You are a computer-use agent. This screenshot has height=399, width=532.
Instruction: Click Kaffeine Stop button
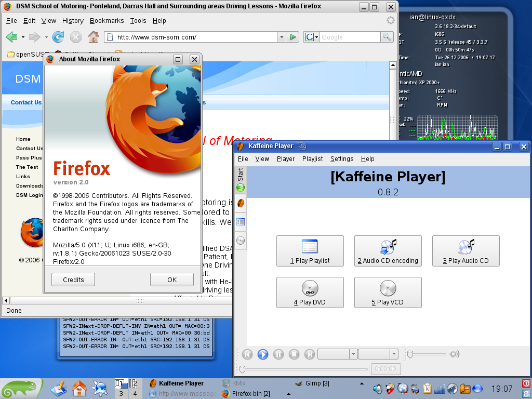click(294, 354)
